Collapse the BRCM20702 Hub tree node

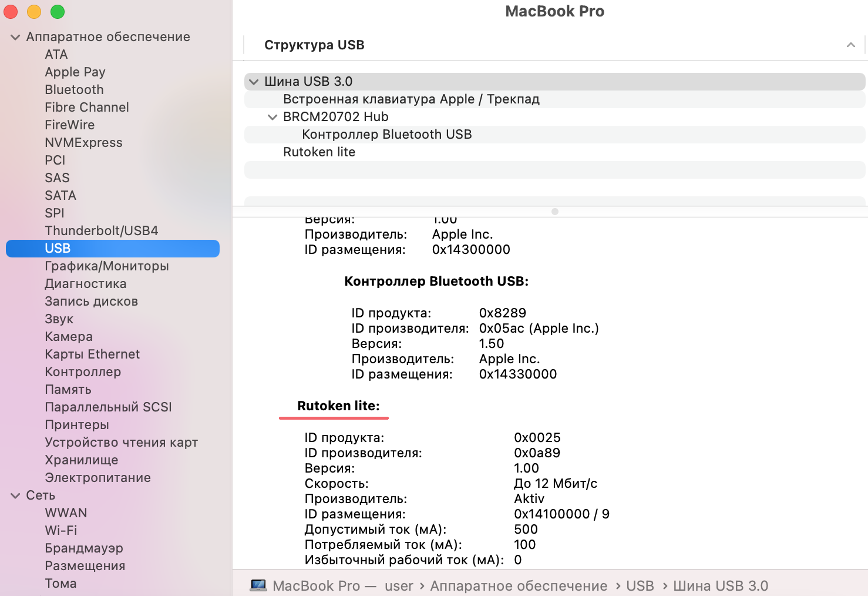click(272, 117)
